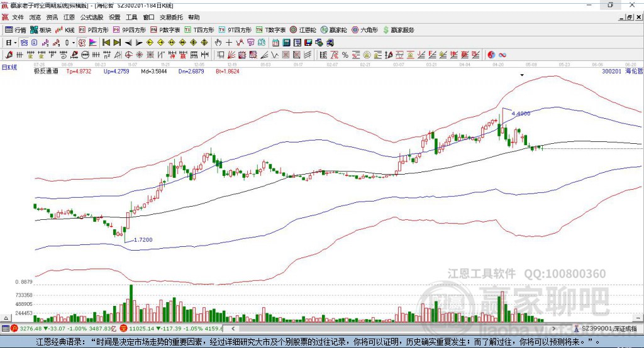Click the 极反通道 indicator label

(46, 71)
